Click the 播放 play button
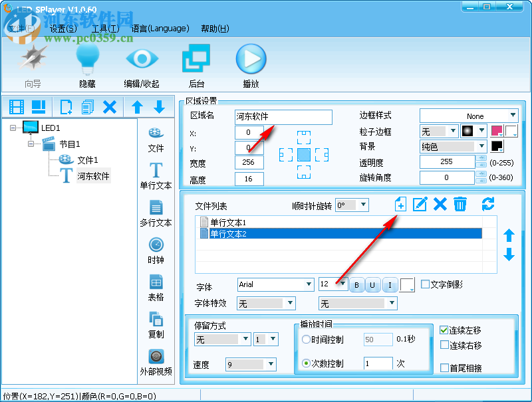Image resolution: width=532 pixels, height=402 pixels. point(251,60)
